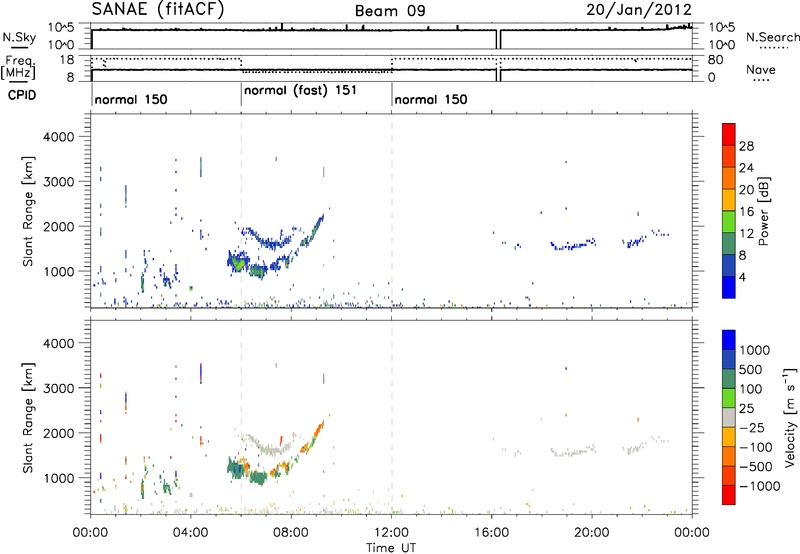The width and height of the screenshot is (800, 554).
Task: Click the normal 150 label starting at 12:00
Action: pos(431,99)
